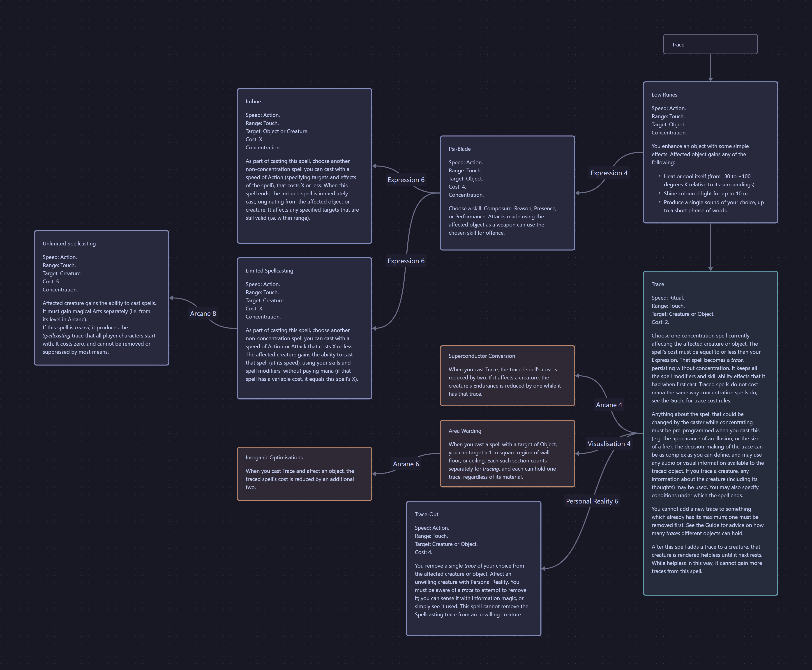
Task: Select the Limited Spellcasting card
Action: click(x=304, y=328)
